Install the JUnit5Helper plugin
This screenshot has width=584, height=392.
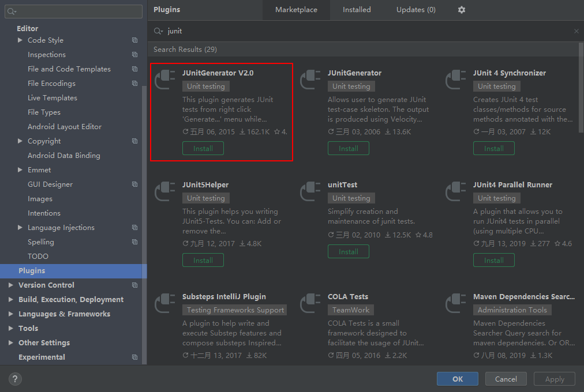point(203,261)
